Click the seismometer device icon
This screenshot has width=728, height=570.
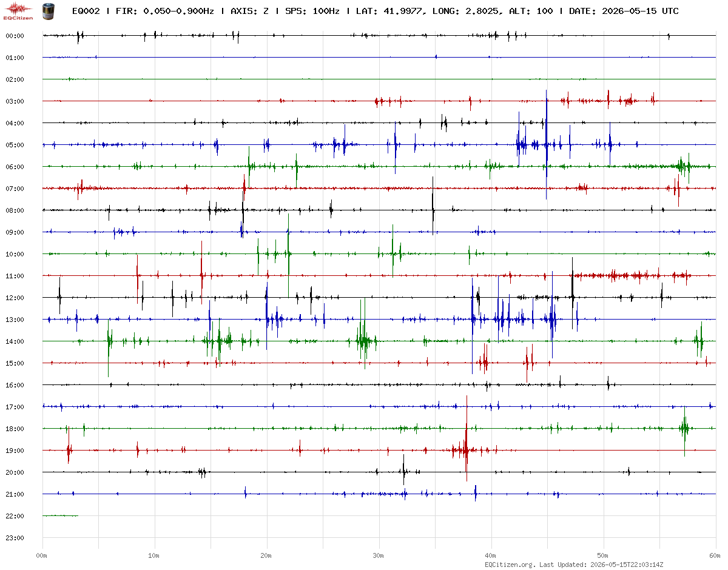pos(48,10)
